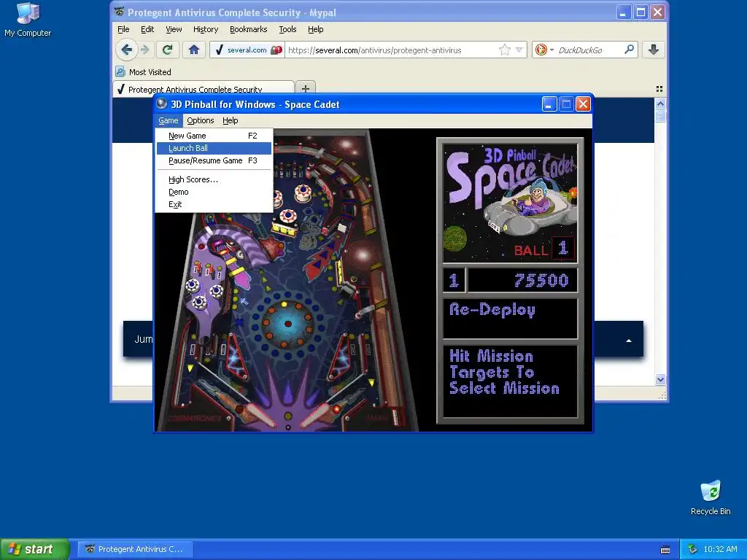747x560 pixels.
Task: Open the browser Edit menu
Action: pyautogui.click(x=147, y=29)
